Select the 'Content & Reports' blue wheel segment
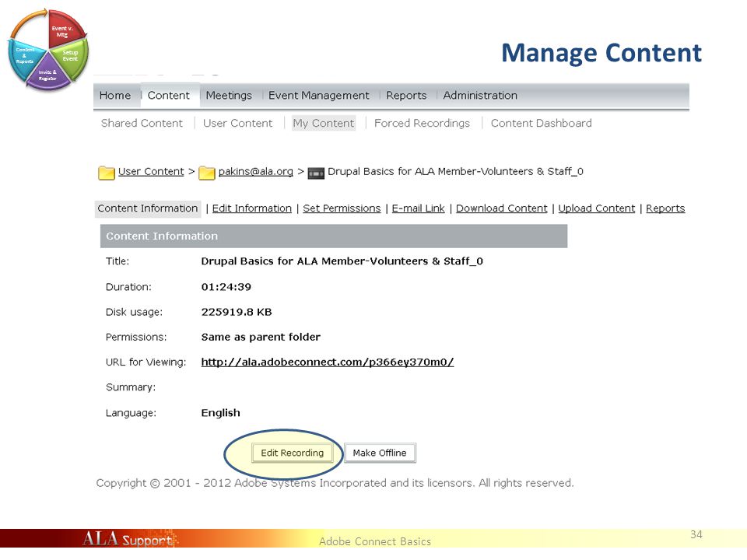Image resolution: width=747 pixels, height=560 pixels. pyautogui.click(x=24, y=57)
